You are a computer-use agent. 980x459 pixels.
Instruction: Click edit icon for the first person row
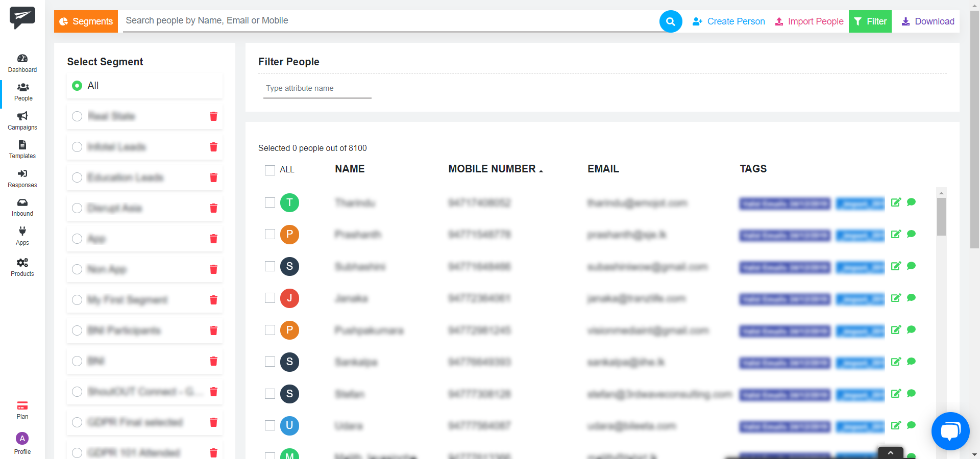click(x=896, y=202)
